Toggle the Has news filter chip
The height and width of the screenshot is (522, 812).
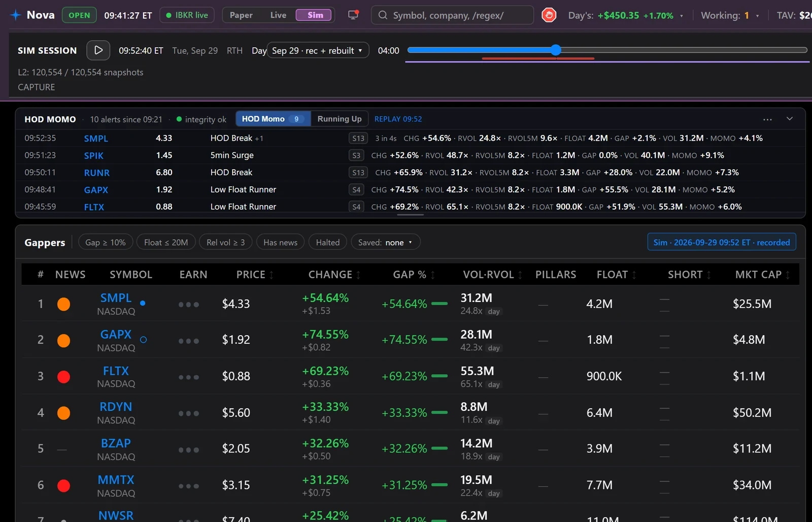click(x=280, y=242)
